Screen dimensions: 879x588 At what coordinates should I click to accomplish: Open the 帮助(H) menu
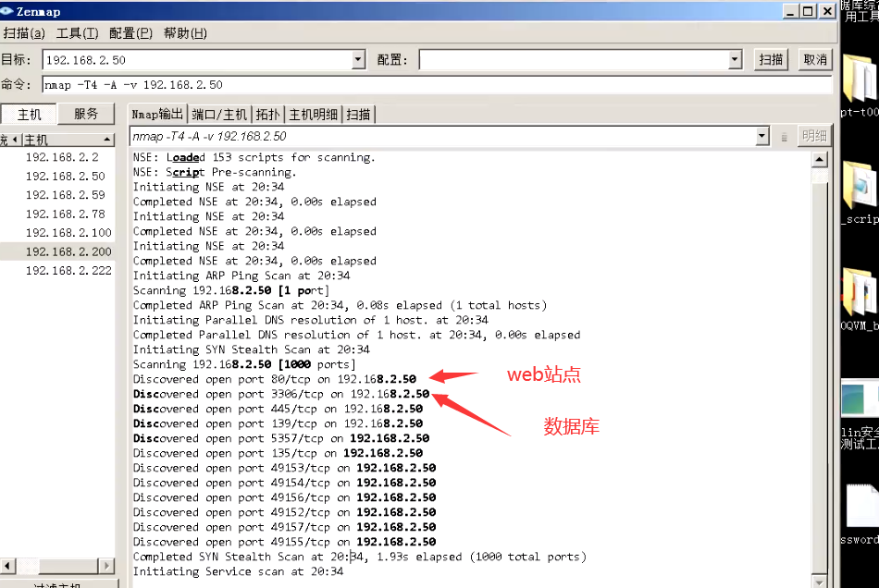tap(185, 33)
